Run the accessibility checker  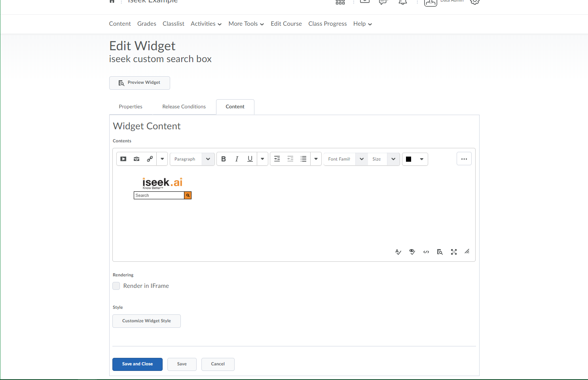412,252
